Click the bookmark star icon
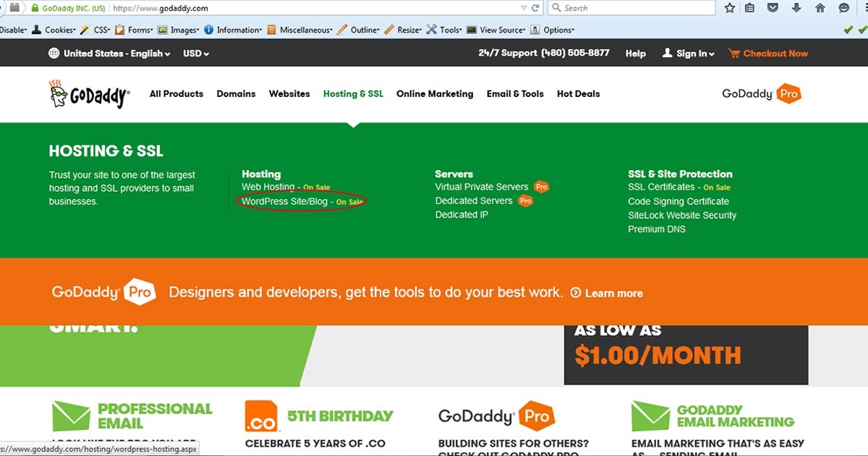The height and width of the screenshot is (456, 868). 730,8
